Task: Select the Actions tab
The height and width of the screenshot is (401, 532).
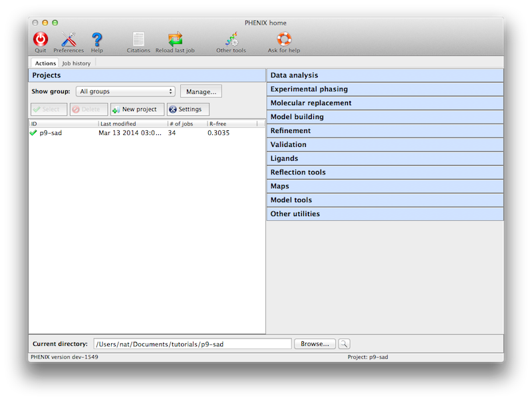Action: [45, 63]
